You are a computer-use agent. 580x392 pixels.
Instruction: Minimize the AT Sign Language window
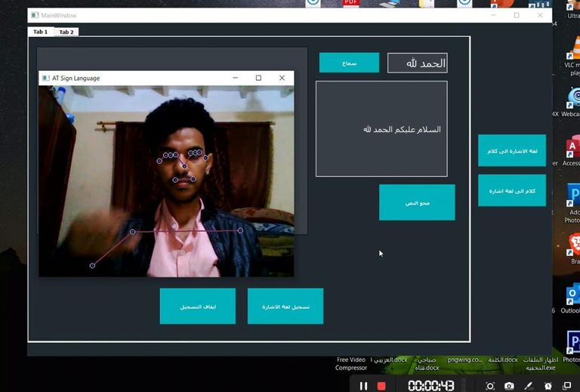coord(236,78)
